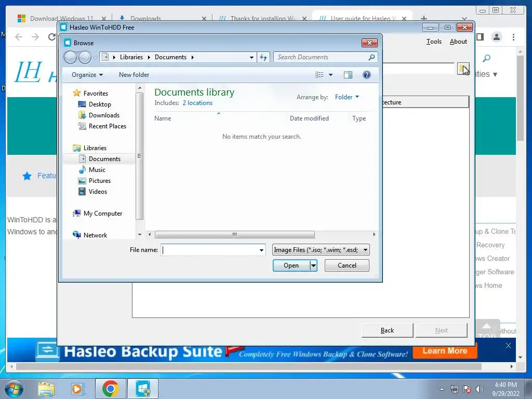Open Windows Explorer from the taskbar
Screen dimensions: 532x399
pos(46,389)
